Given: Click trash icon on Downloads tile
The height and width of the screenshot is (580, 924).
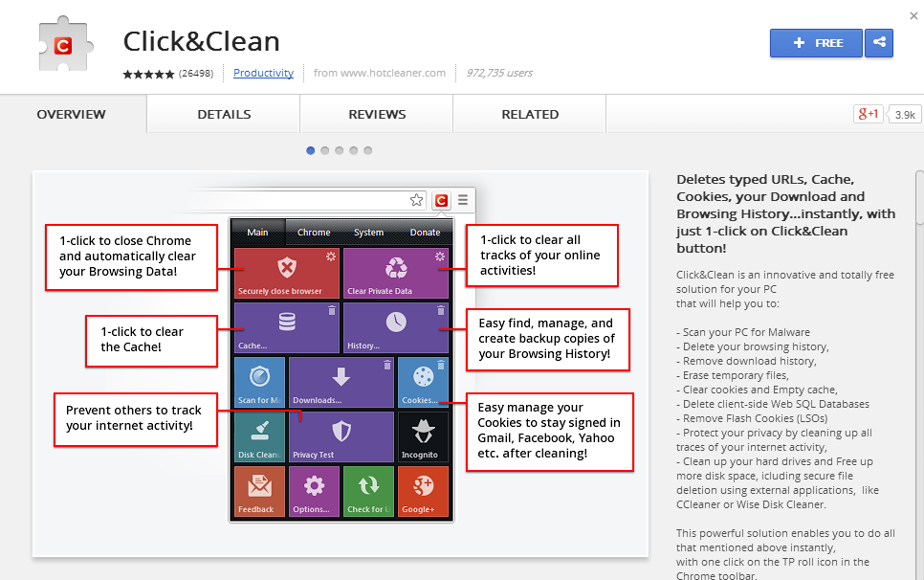Looking at the screenshot, I should point(387,365).
